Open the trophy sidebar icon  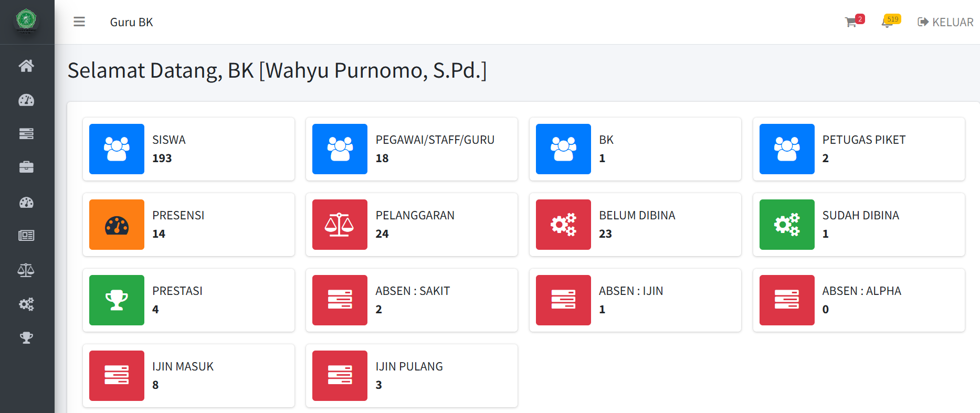(26, 337)
